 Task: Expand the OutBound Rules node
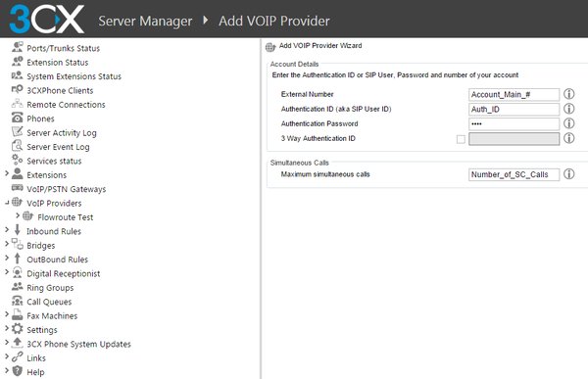click(7, 258)
